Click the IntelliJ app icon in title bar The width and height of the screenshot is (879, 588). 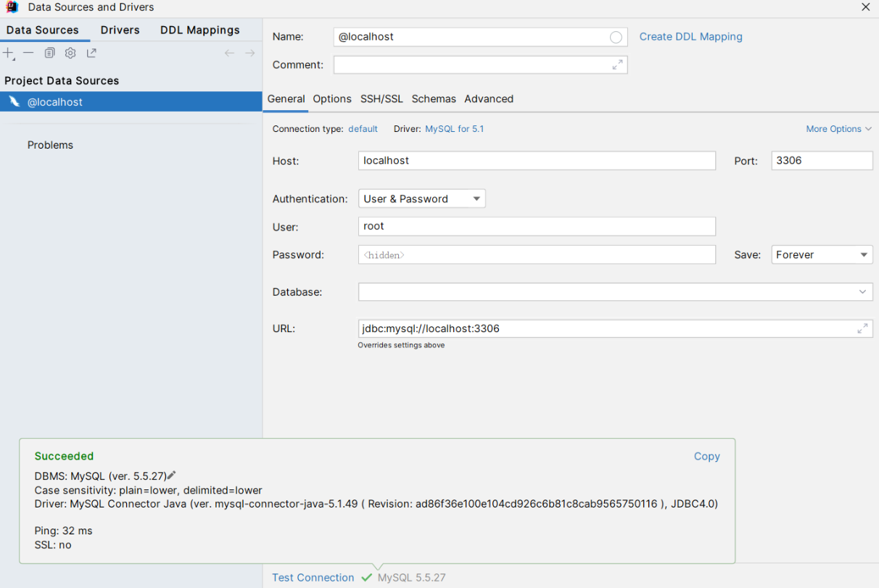tap(12, 7)
